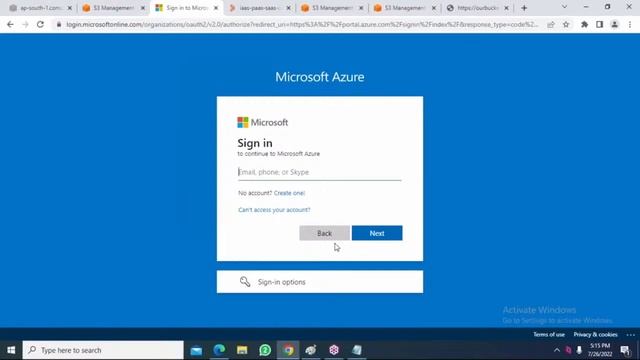
Task: Show hidden system tray icons
Action: click(557, 350)
